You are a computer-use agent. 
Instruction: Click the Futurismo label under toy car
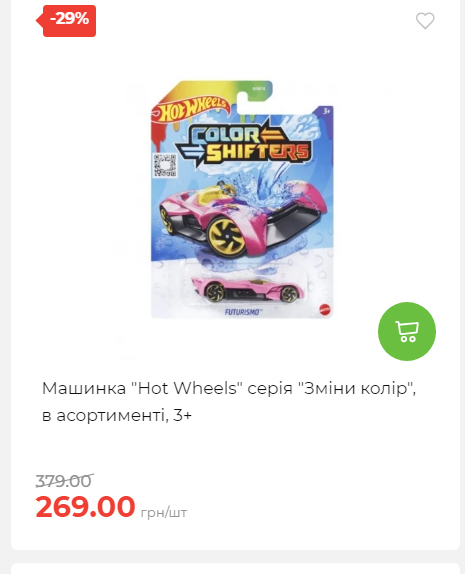[242, 312]
